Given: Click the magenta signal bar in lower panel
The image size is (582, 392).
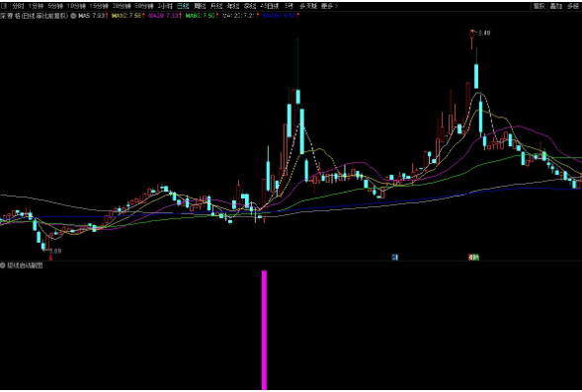Looking at the screenshot, I should click(264, 330).
